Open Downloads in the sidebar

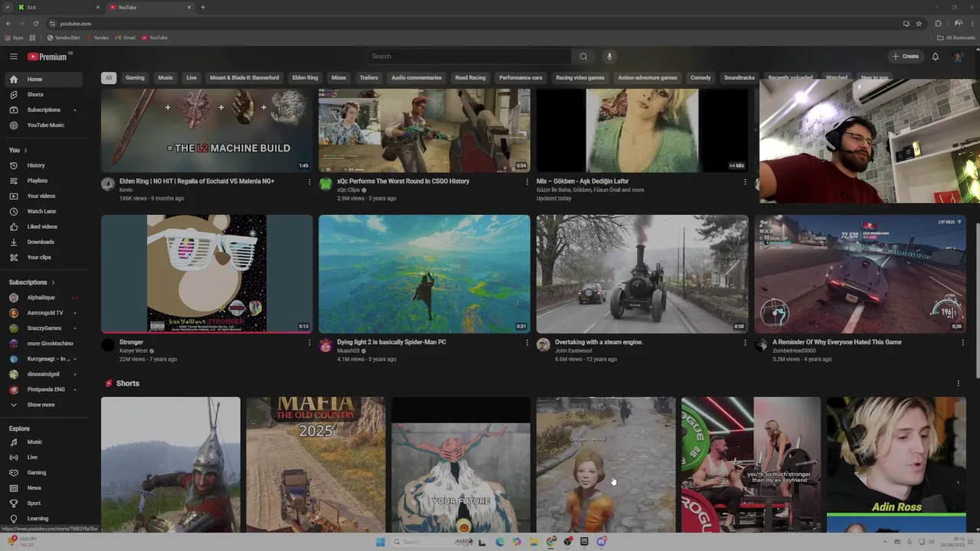[42, 242]
